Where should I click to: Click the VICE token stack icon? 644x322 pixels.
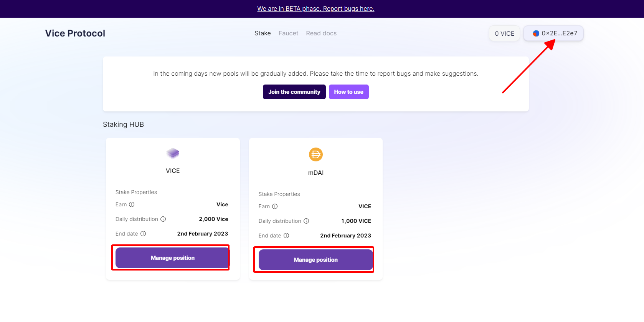[173, 153]
